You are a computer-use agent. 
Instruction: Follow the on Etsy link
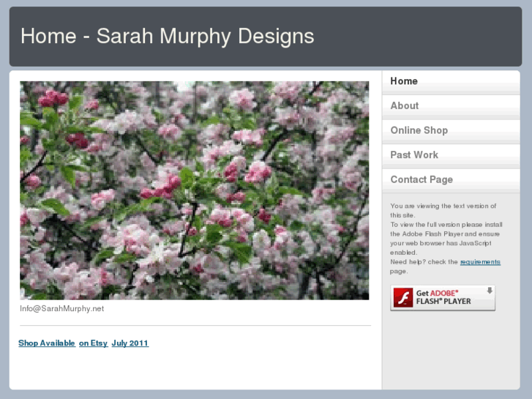[x=94, y=343]
